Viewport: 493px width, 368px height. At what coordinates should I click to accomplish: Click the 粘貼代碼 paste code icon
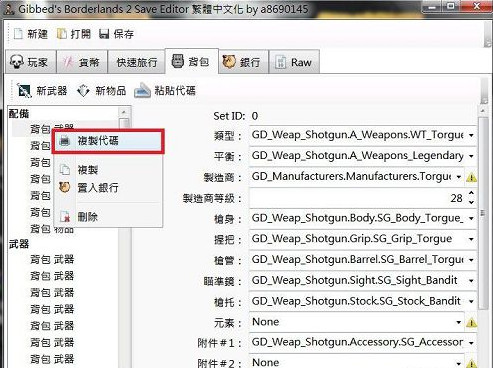point(142,91)
